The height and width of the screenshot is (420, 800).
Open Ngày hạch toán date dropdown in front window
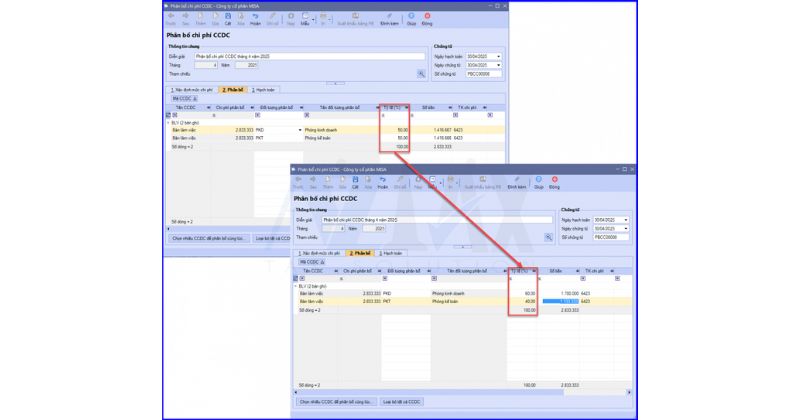[x=625, y=219]
